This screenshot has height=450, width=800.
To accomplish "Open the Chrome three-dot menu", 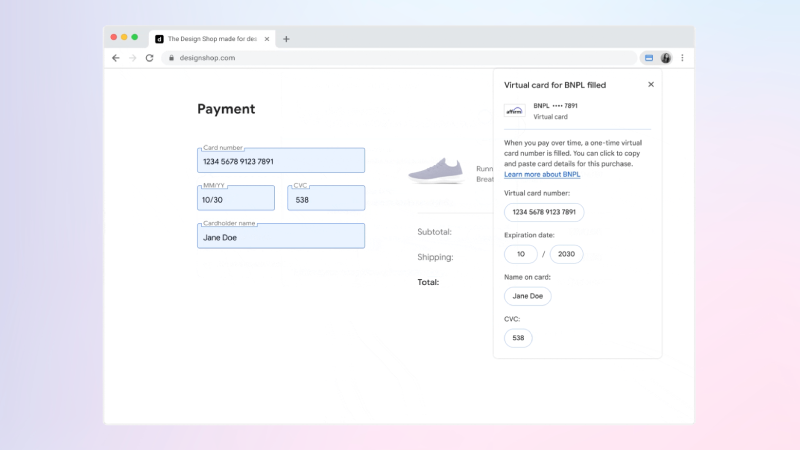I will (x=683, y=58).
